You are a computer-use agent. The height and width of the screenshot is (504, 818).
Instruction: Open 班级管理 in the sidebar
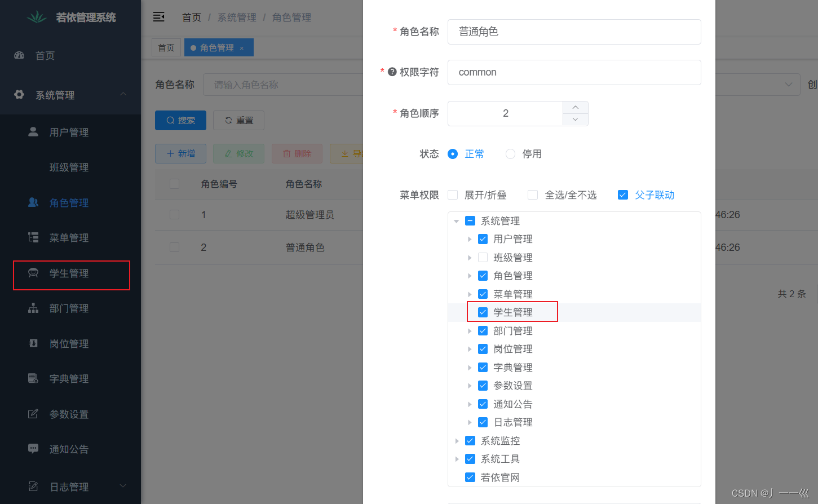point(70,167)
